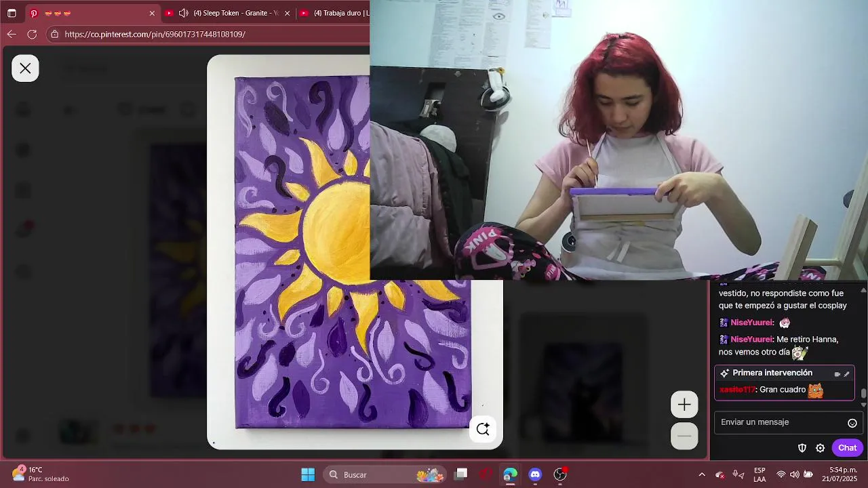Click the chat scrollbar thumb
868x488 pixels.
(863, 394)
